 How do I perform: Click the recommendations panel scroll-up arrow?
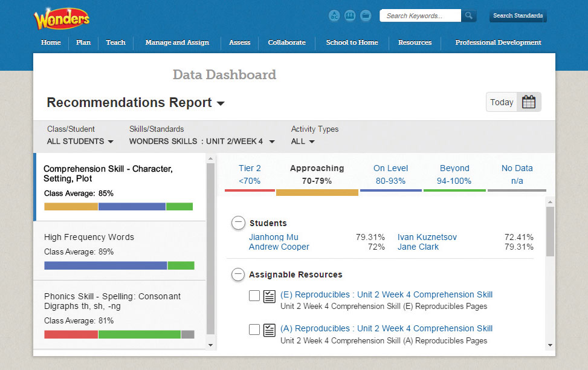[x=550, y=202]
